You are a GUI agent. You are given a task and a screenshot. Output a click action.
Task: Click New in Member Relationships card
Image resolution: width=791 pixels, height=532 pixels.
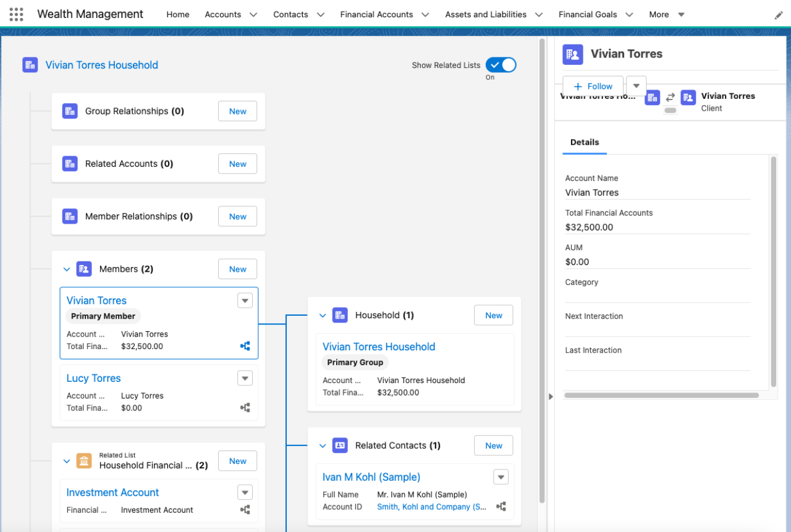pos(238,216)
